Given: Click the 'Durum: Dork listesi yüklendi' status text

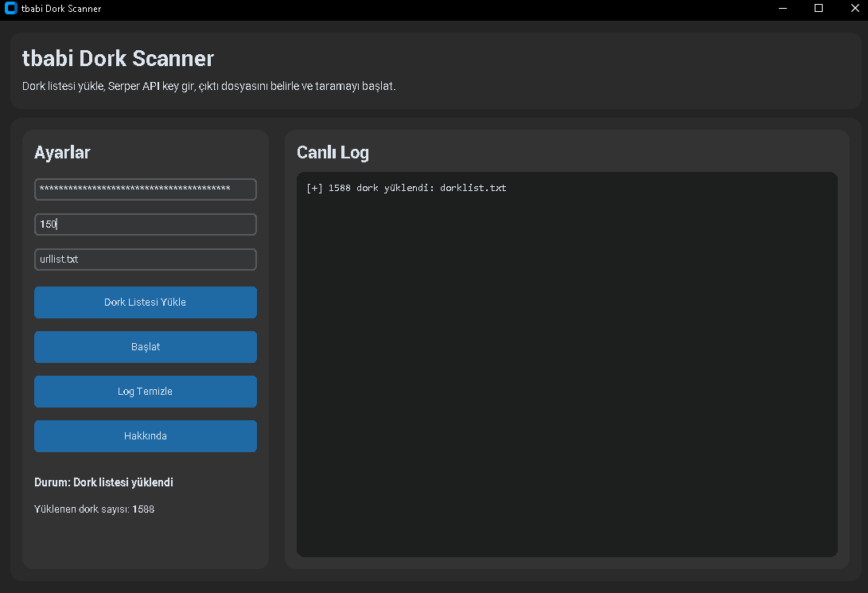Looking at the screenshot, I should click(x=103, y=482).
